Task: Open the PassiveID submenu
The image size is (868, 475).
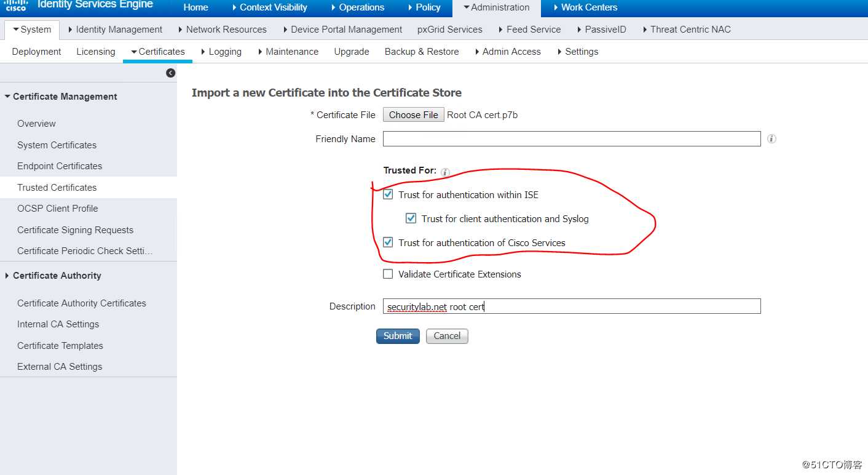Action: tap(602, 30)
